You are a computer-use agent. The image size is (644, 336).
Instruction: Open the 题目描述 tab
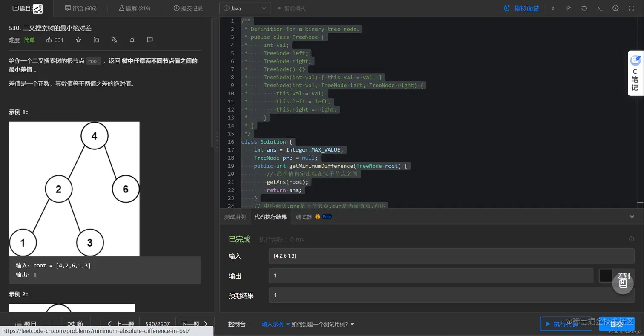[27, 8]
